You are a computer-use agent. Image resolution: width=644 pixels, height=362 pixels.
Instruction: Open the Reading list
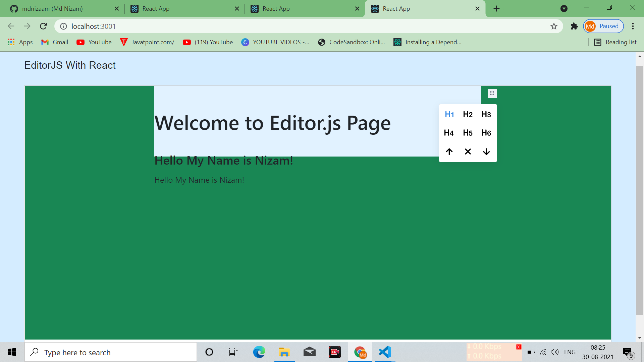pyautogui.click(x=615, y=42)
